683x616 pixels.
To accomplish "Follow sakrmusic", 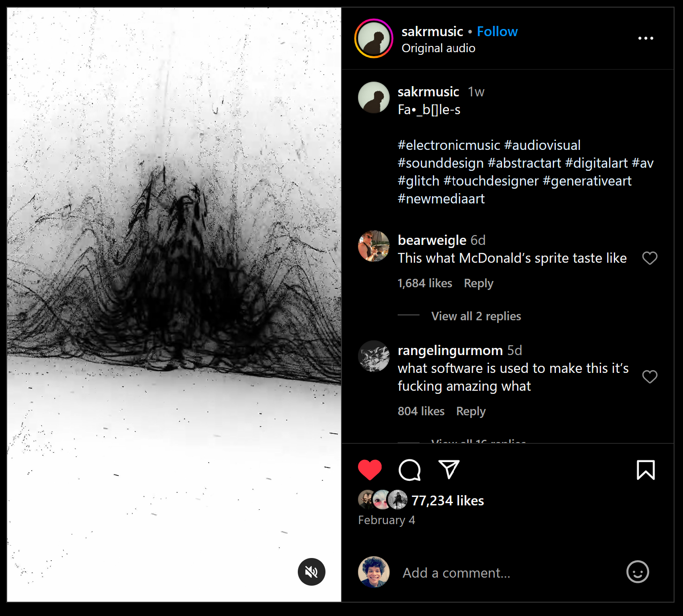I will (x=497, y=31).
